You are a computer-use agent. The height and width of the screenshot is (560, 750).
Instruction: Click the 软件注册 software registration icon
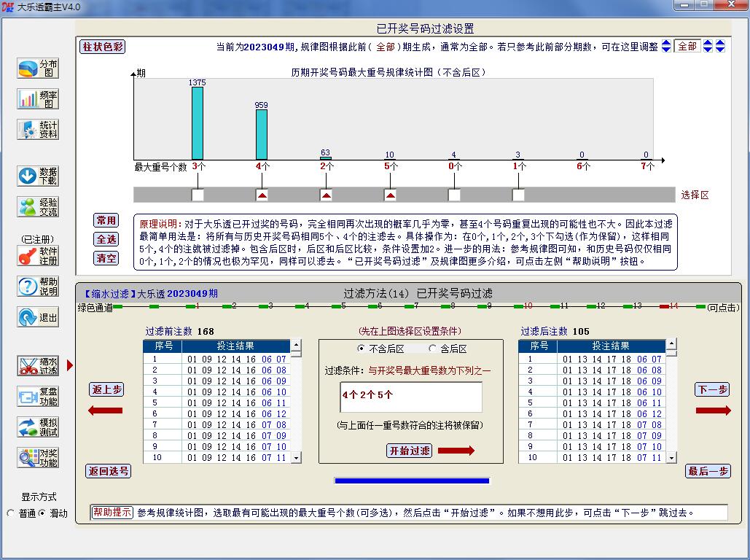(38, 256)
